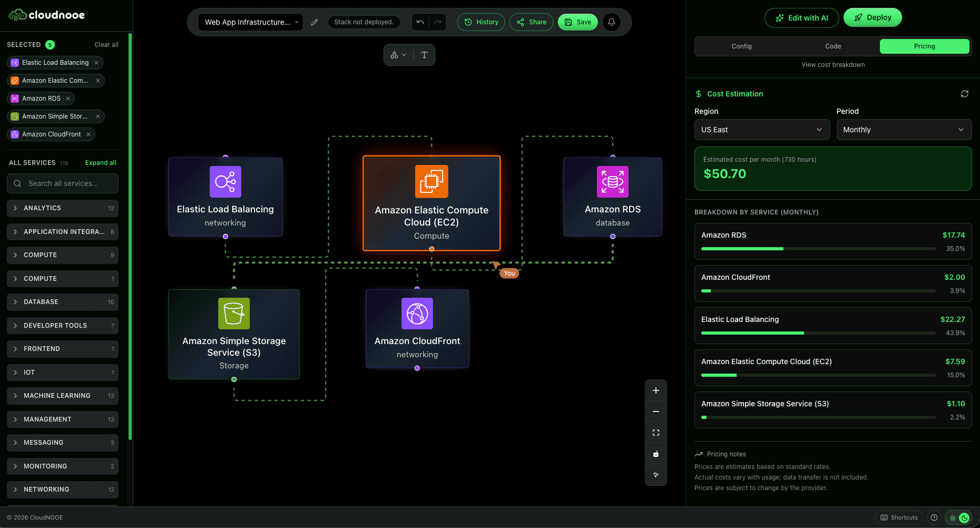Click the History button
Screen dimensions: 980x528
(481, 22)
